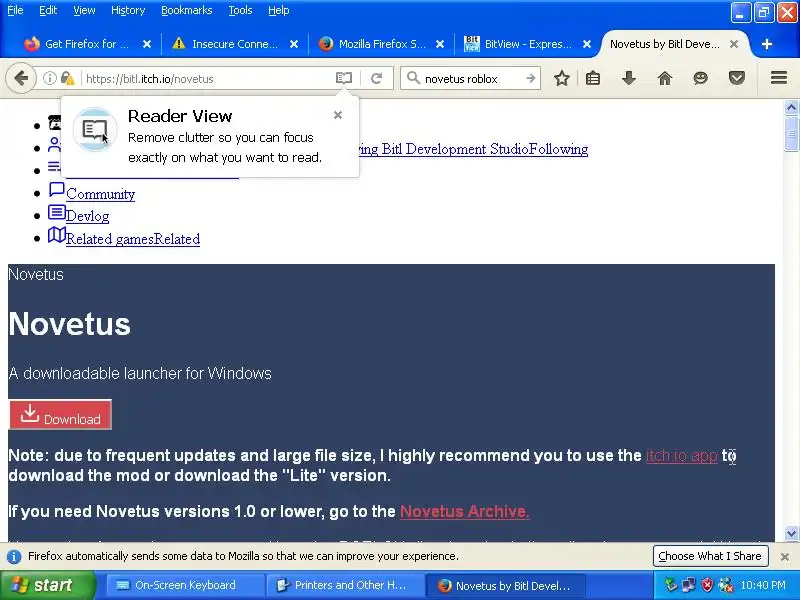Bookmark this page with the star

tap(561, 78)
